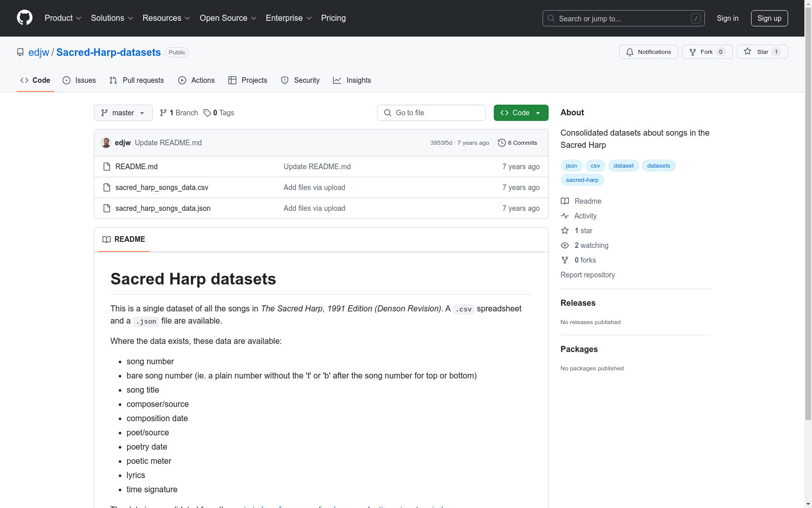Open the master branch dropdown
This screenshot has width=812, height=508.
[x=123, y=113]
